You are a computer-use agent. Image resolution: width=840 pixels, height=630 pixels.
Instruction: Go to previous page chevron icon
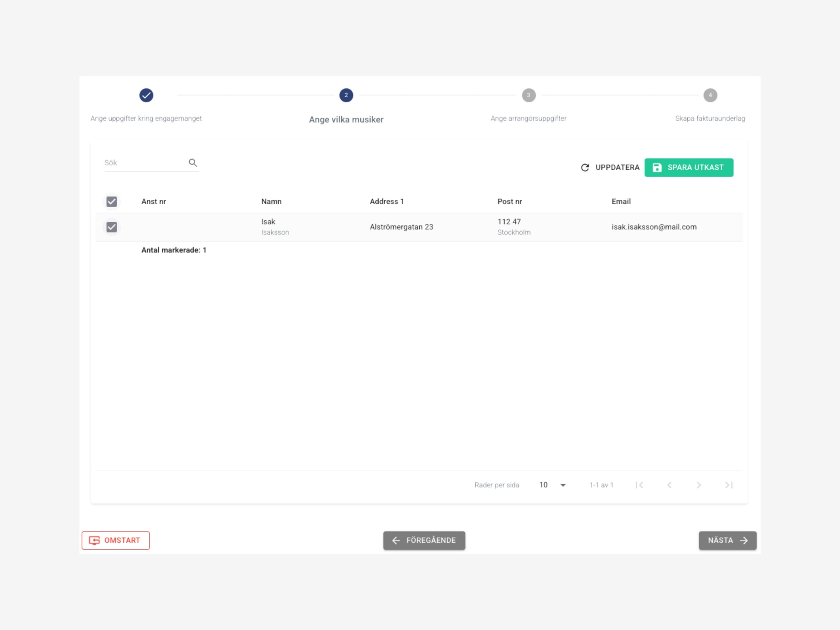(x=669, y=485)
